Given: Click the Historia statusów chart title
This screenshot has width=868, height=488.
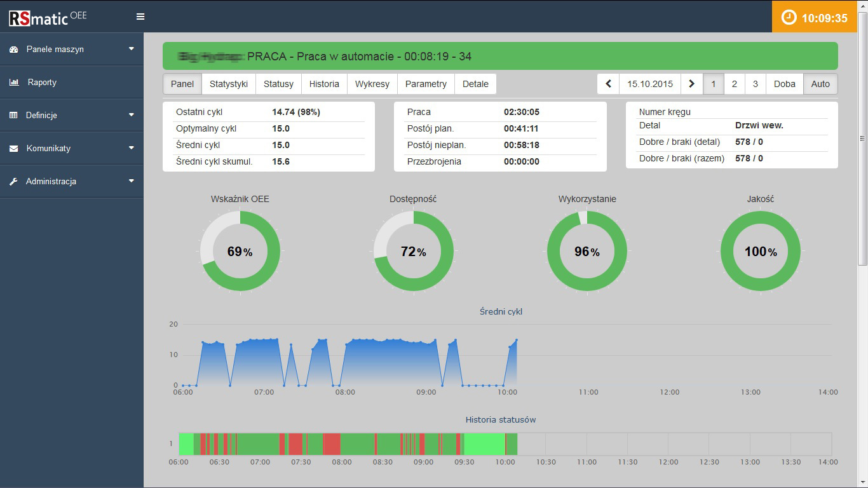Looking at the screenshot, I should point(501,419).
